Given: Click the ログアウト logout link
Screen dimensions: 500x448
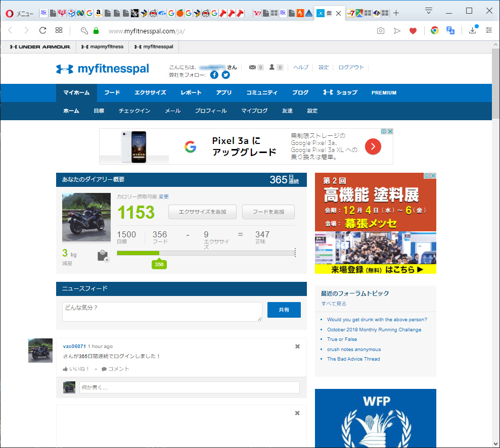Looking at the screenshot, I should 351,67.
